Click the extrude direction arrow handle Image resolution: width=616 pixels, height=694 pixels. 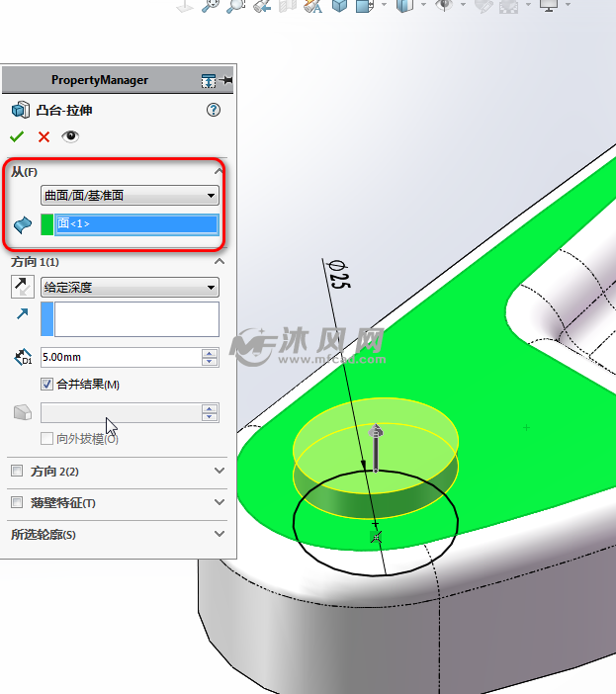pyautogui.click(x=376, y=447)
